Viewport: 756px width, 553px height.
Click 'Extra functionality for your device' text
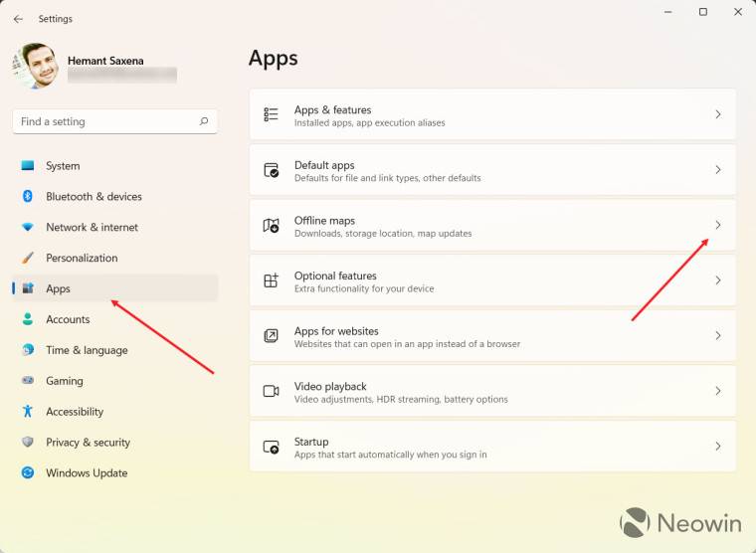point(364,288)
